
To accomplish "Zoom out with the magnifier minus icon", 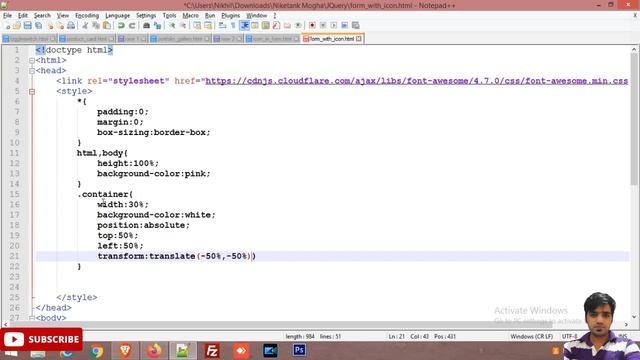I will [x=183, y=26].
